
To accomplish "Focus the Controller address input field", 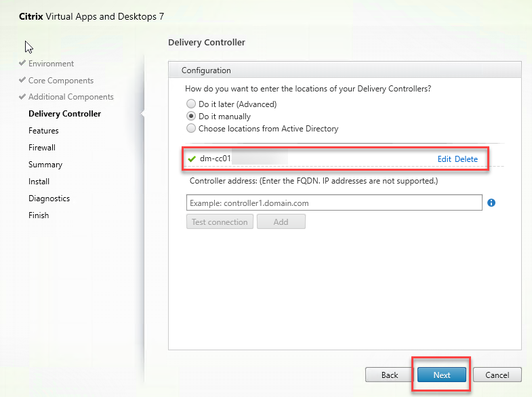I will 333,203.
